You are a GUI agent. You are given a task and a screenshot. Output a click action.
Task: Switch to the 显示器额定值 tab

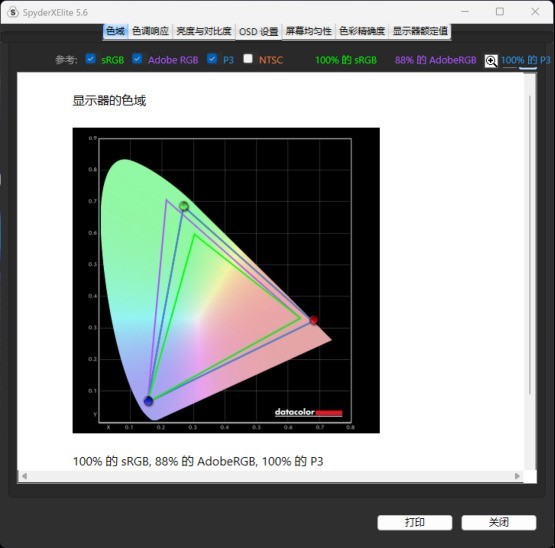420,32
